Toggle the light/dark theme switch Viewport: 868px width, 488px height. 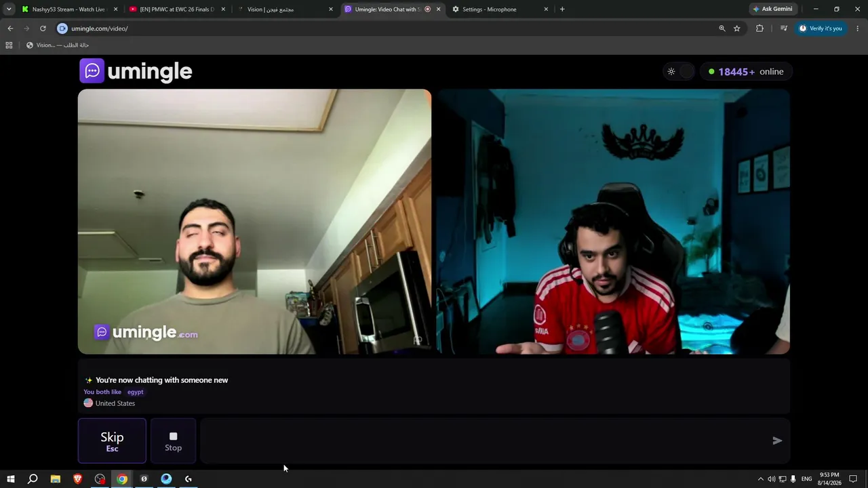pyautogui.click(x=679, y=72)
